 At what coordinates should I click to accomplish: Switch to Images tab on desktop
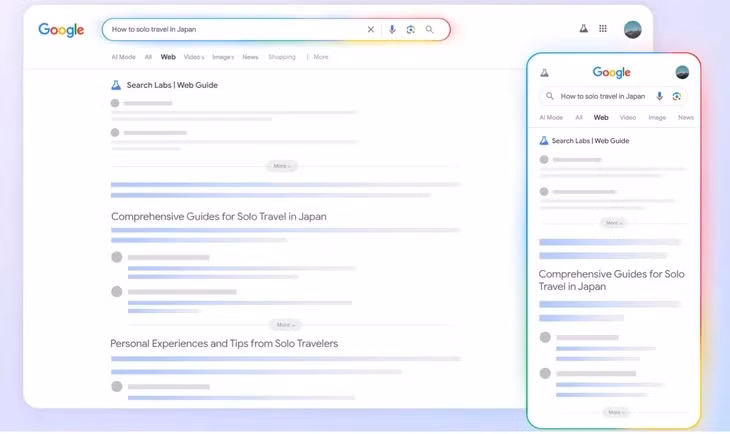(x=223, y=57)
